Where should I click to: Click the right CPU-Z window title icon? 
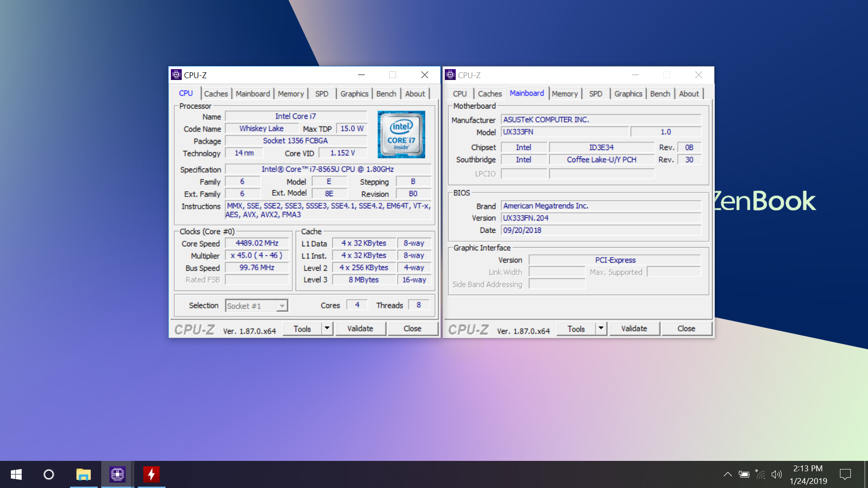[451, 75]
